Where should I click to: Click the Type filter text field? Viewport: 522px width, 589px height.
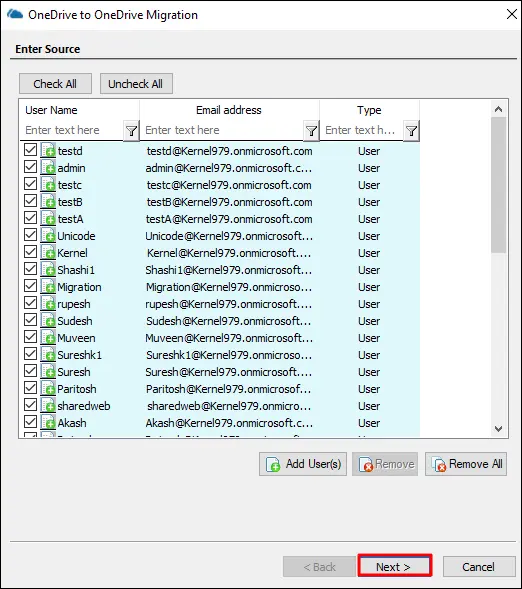click(x=362, y=130)
